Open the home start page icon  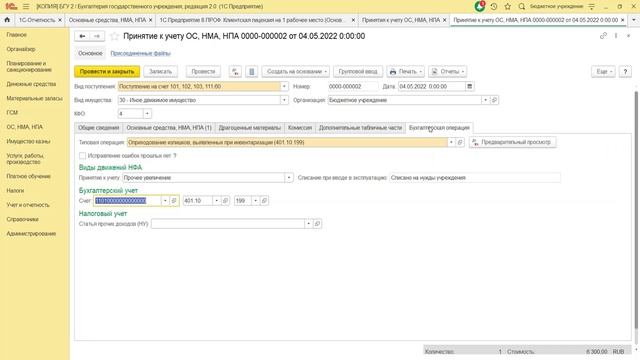(x=7, y=20)
